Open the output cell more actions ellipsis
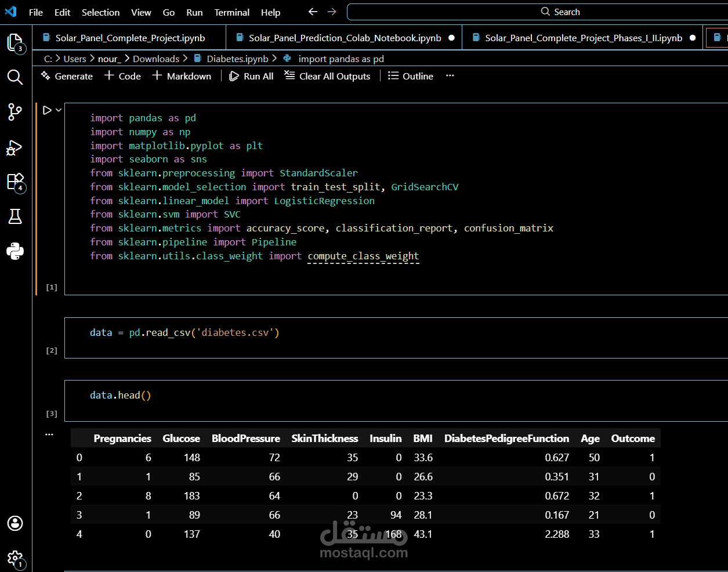This screenshot has height=572, width=728. click(x=49, y=434)
